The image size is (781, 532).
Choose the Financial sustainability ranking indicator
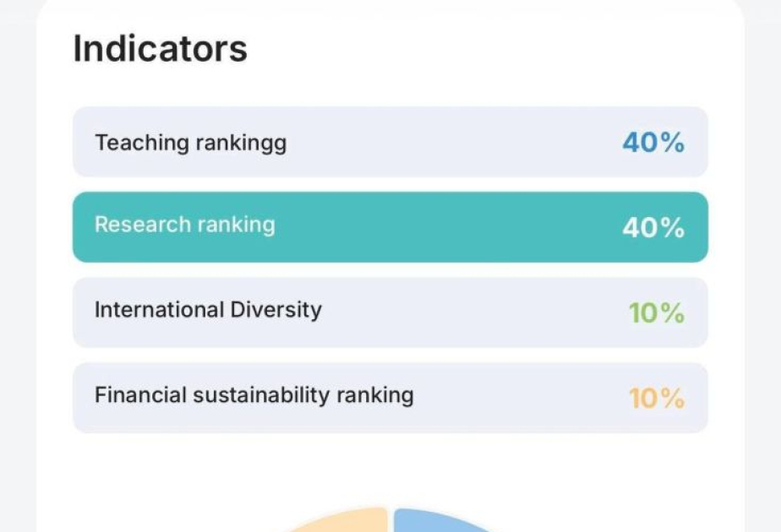coord(390,398)
